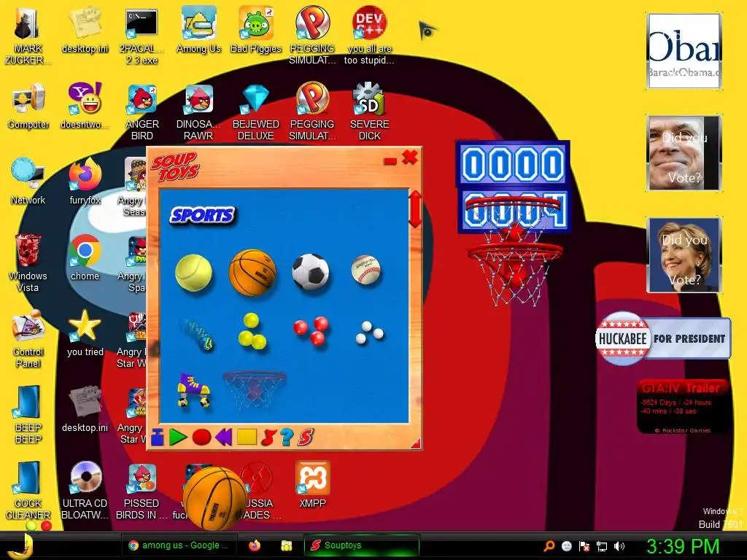Select the basketball hoop toy in Sports panel
Screen dimensions: 747x560
255,389
